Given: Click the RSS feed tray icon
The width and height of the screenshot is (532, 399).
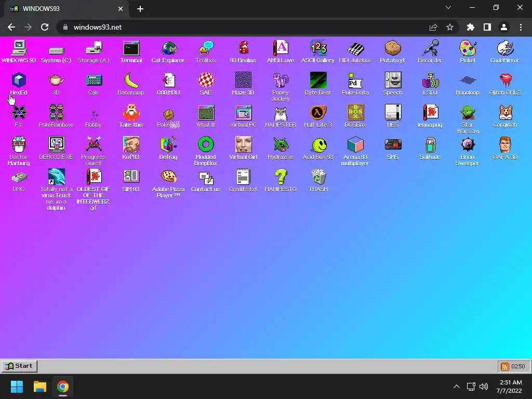Looking at the screenshot, I should click(x=504, y=366).
